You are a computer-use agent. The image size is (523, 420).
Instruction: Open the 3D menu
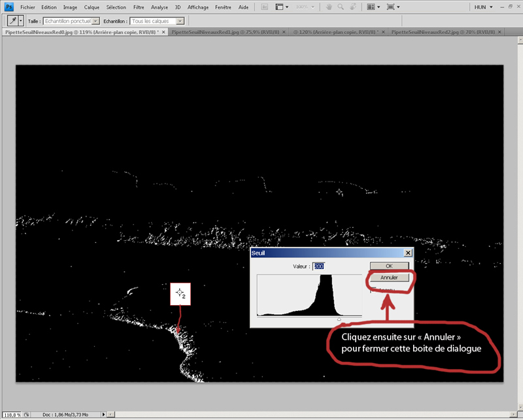178,7
